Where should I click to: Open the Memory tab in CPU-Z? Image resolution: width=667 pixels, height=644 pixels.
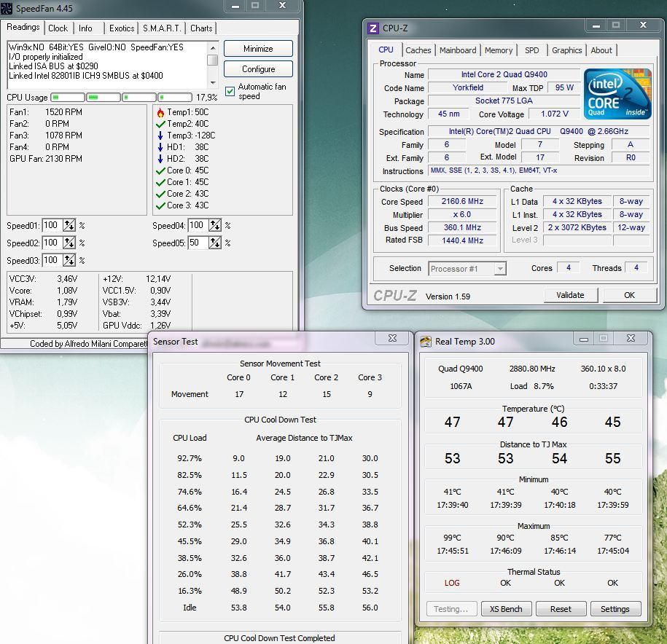499,50
